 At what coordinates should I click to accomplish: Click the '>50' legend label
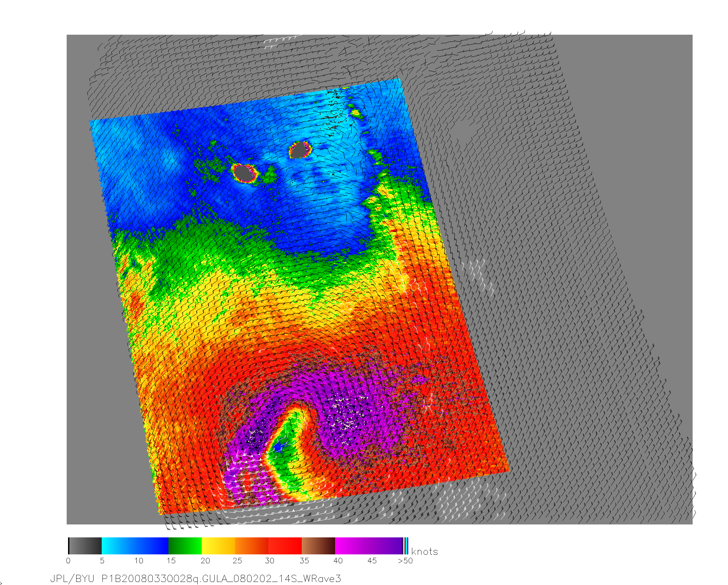pos(405,561)
